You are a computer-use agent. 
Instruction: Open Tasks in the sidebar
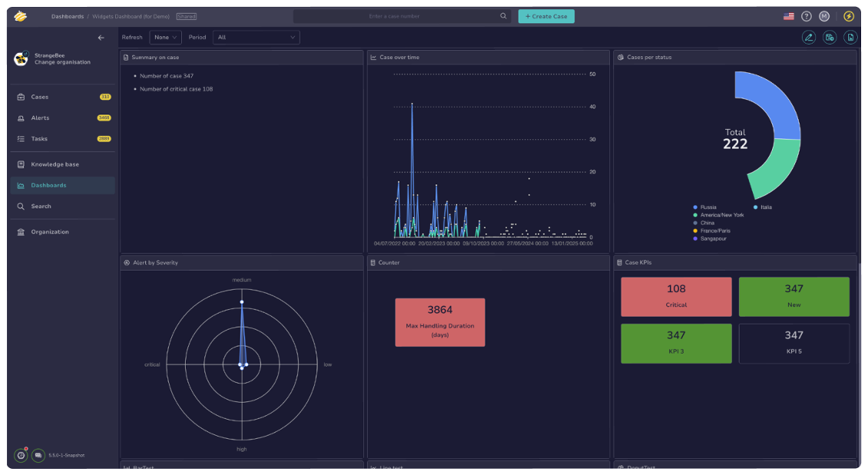tap(62, 139)
